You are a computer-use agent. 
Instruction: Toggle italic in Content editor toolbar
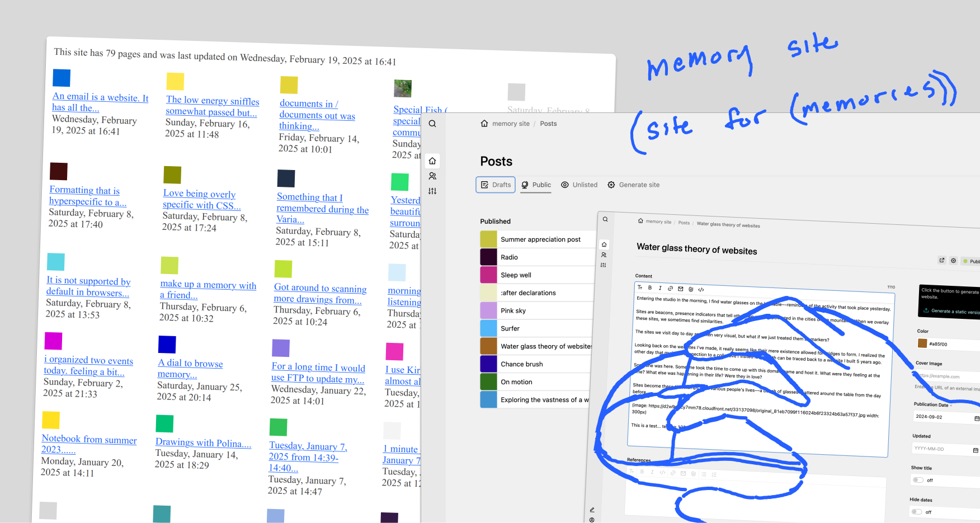coord(660,288)
